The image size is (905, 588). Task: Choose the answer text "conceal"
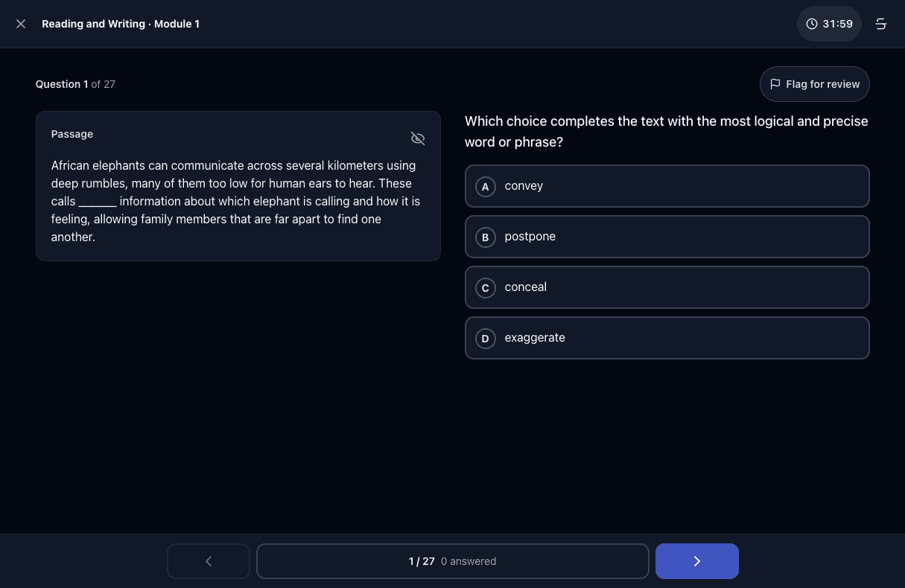pos(526,287)
